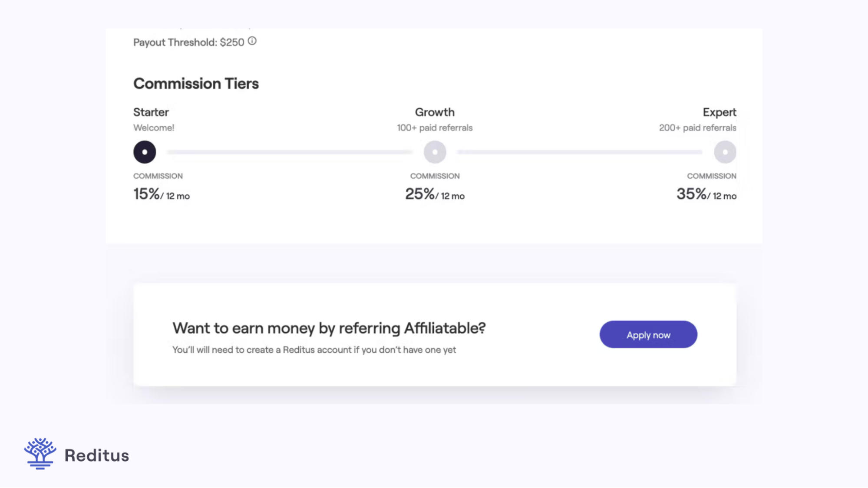Click the Starter tier label
The width and height of the screenshot is (868, 488).
point(151,112)
